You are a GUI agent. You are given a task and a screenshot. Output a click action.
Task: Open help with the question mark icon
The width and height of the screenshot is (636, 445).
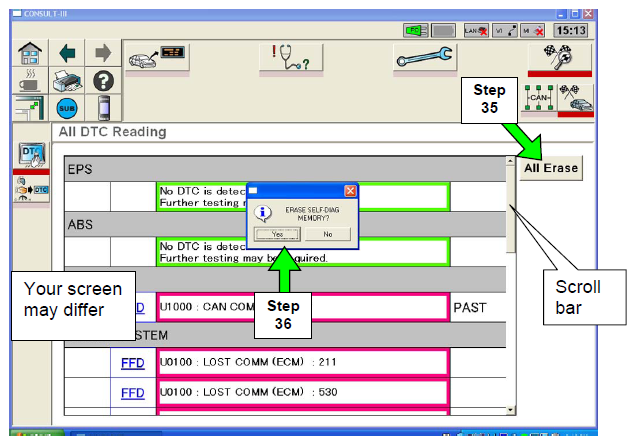click(x=103, y=80)
